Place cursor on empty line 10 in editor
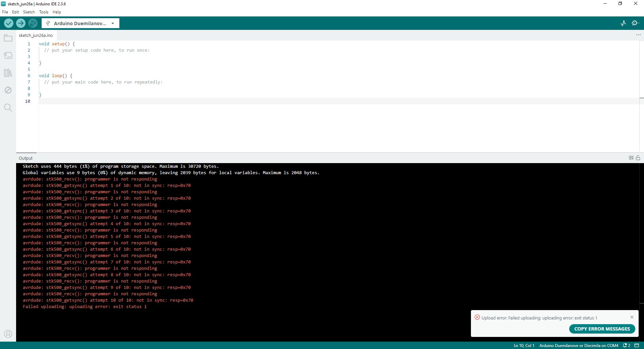Viewport: 644px width, 349px height. [339, 101]
